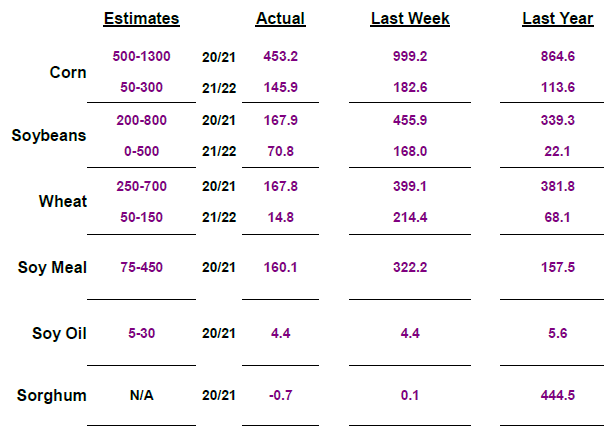Screen dimensions: 604x441
Task: Click the Soy Oil row label
Action: click(58, 333)
